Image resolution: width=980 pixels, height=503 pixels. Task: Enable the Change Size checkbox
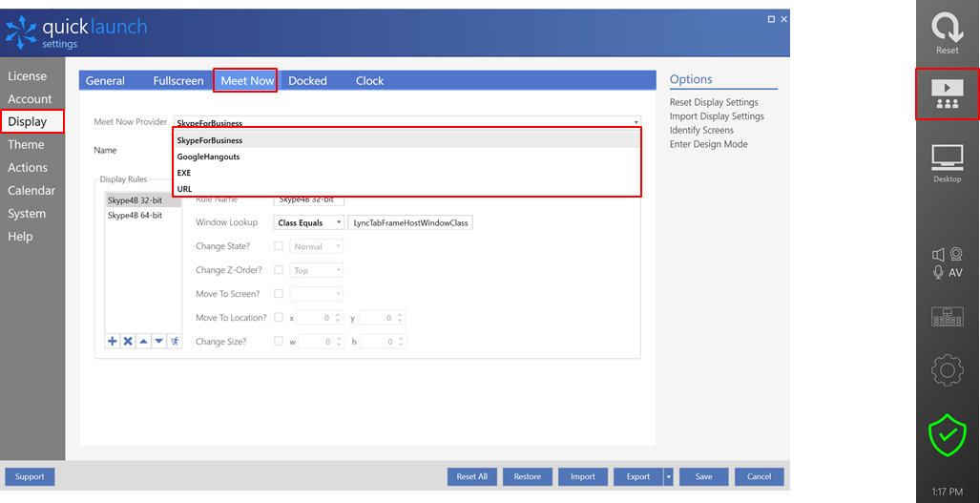[279, 341]
